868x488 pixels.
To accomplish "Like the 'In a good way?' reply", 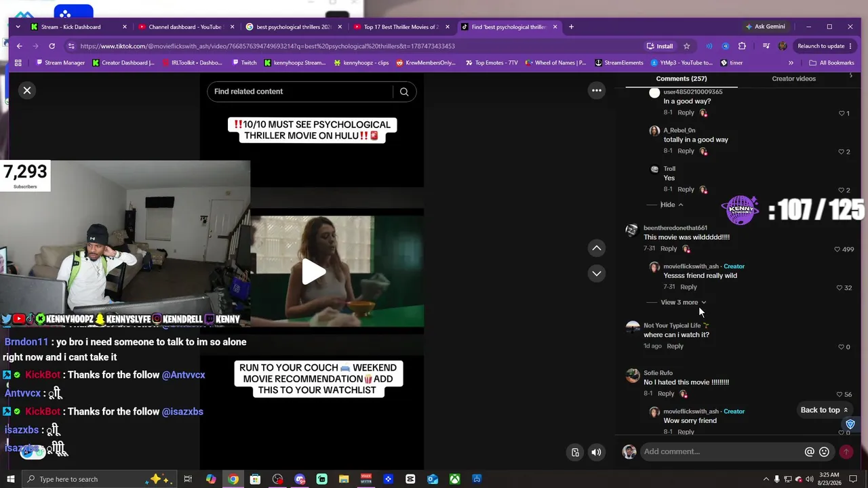I will tap(842, 113).
